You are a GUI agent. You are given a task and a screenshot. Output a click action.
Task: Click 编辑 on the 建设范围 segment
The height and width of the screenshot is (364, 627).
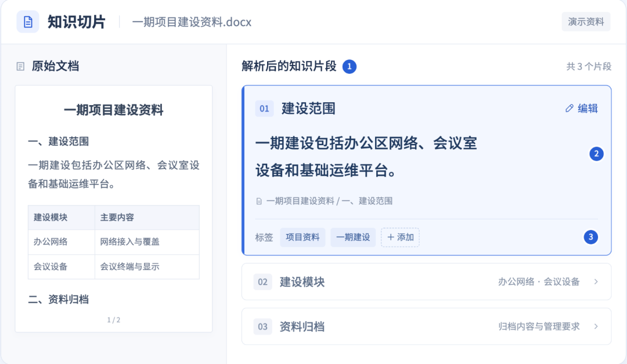(582, 109)
